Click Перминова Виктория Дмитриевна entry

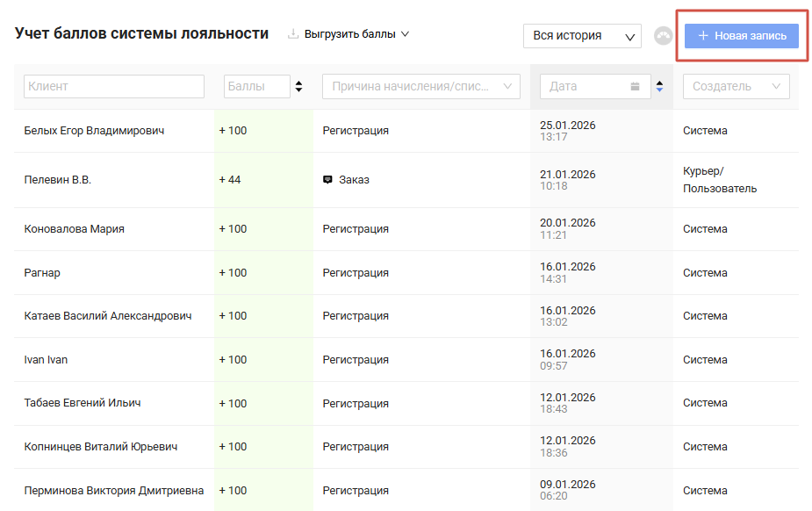[x=113, y=491]
